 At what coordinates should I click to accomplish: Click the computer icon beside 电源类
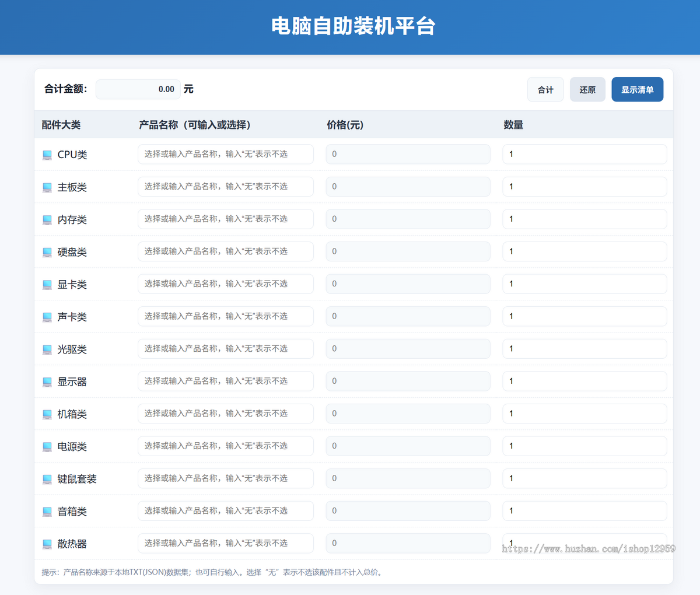47,447
